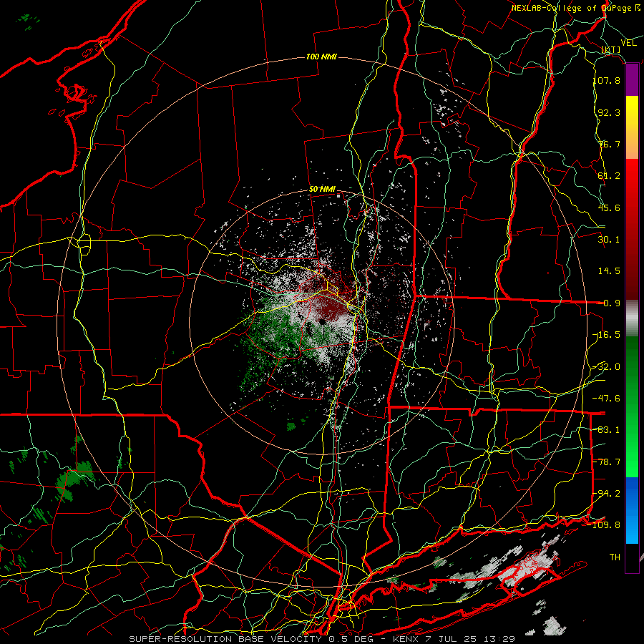The image size is (644, 644).
Task: Select the -47.6 legend value
Action: (x=607, y=398)
